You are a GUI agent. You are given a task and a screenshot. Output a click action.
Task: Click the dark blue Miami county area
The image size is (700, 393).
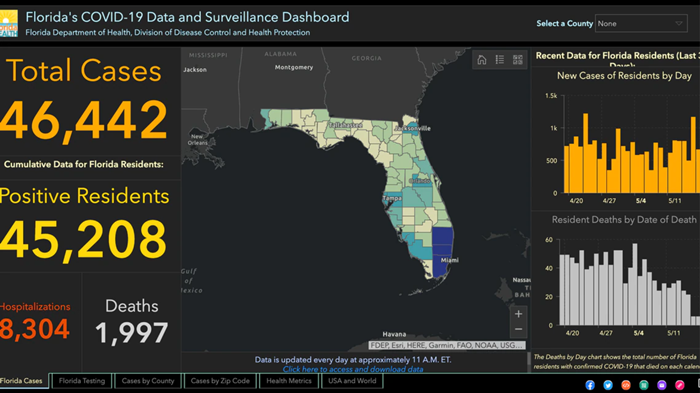coord(442,250)
